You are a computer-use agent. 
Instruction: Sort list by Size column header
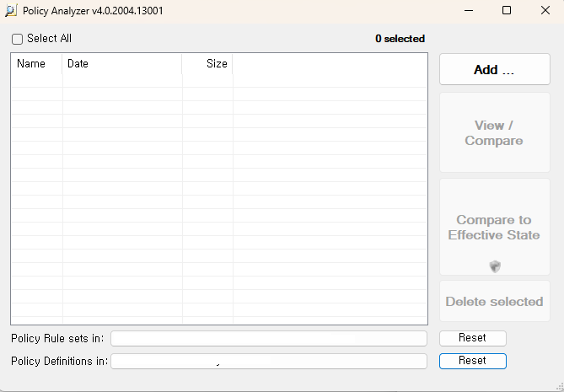pos(216,64)
